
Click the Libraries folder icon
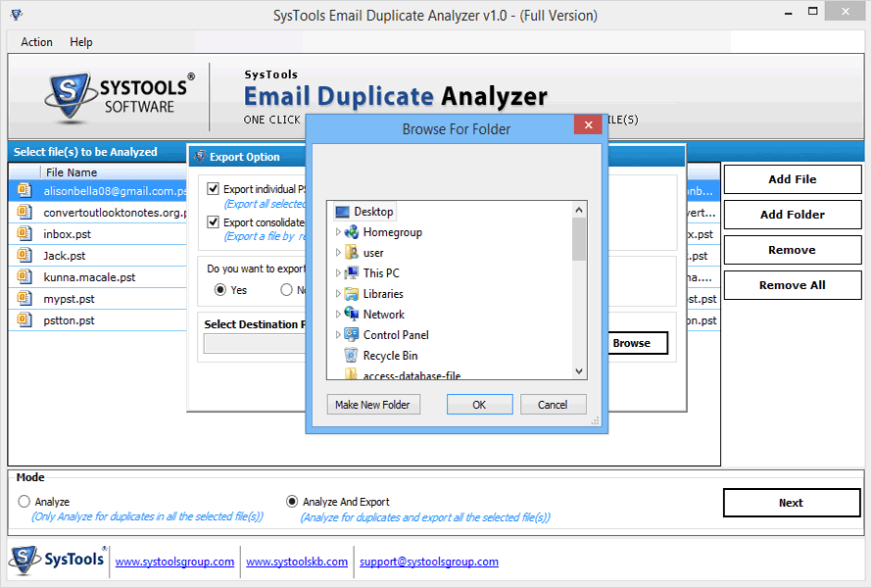[352, 294]
